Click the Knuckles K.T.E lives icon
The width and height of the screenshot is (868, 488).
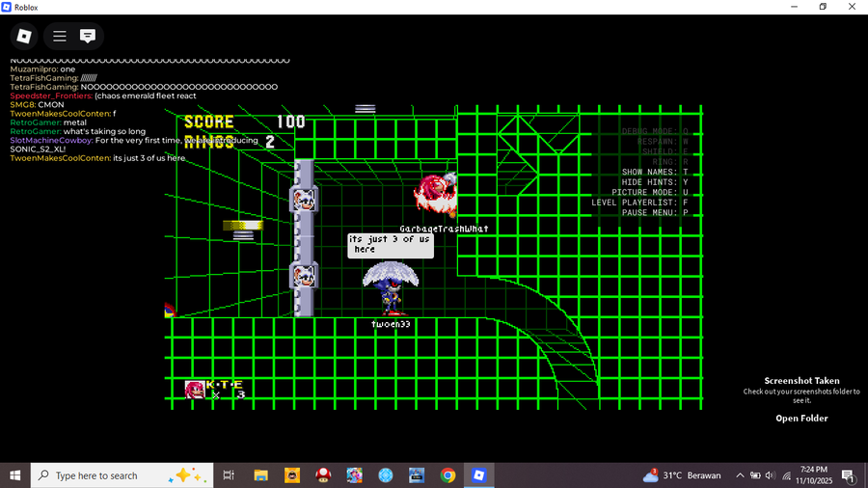click(x=194, y=390)
